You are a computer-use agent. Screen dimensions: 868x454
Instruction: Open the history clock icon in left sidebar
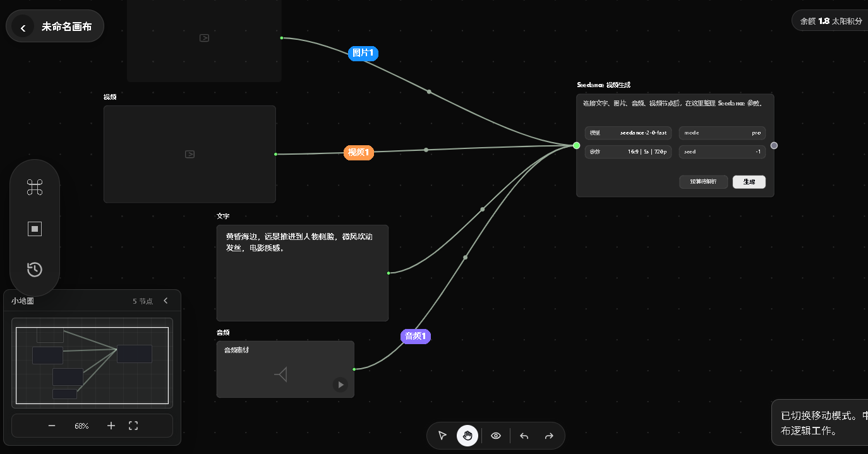click(x=35, y=270)
